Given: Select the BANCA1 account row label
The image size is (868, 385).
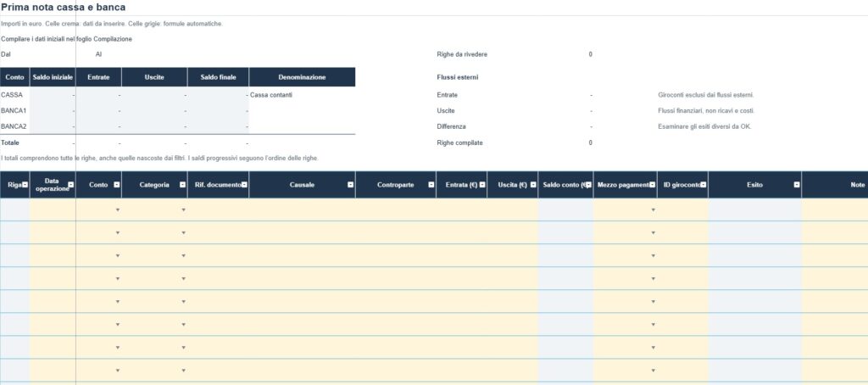Looking at the screenshot, I should 14,111.
